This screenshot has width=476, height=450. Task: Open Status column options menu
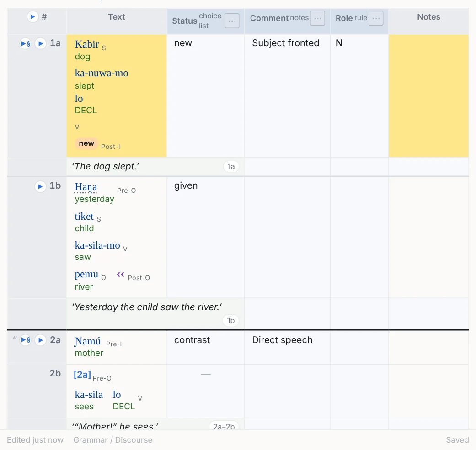click(x=232, y=21)
